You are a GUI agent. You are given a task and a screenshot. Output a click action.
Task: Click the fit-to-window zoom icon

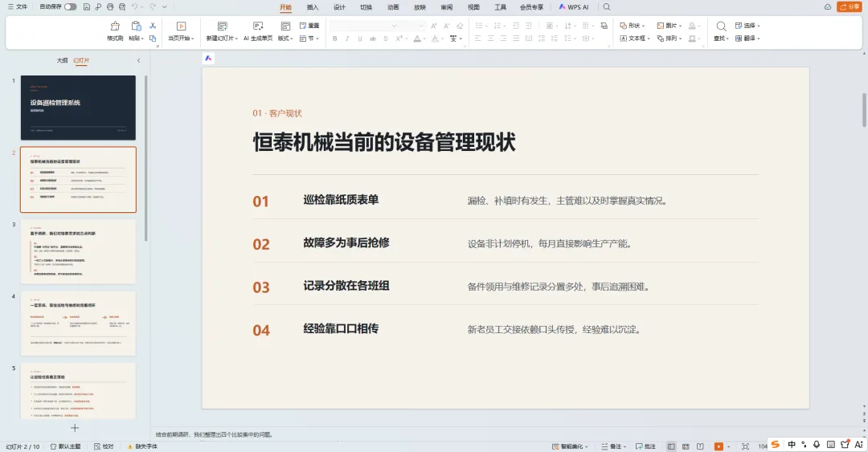point(745,446)
